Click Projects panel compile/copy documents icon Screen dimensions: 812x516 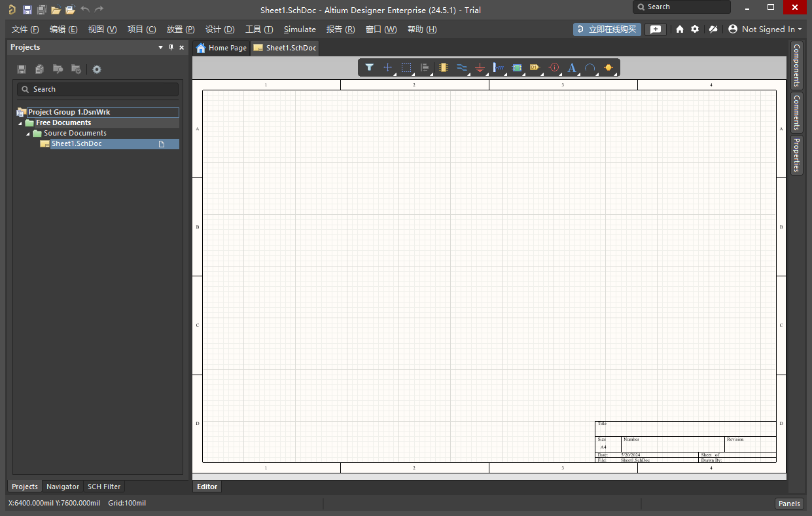click(40, 69)
